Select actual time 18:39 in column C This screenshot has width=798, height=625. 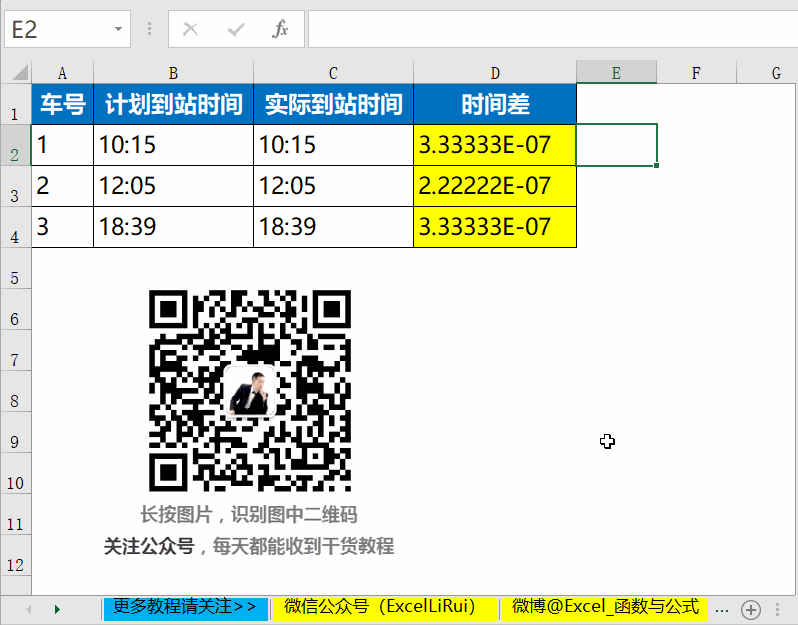click(x=333, y=228)
